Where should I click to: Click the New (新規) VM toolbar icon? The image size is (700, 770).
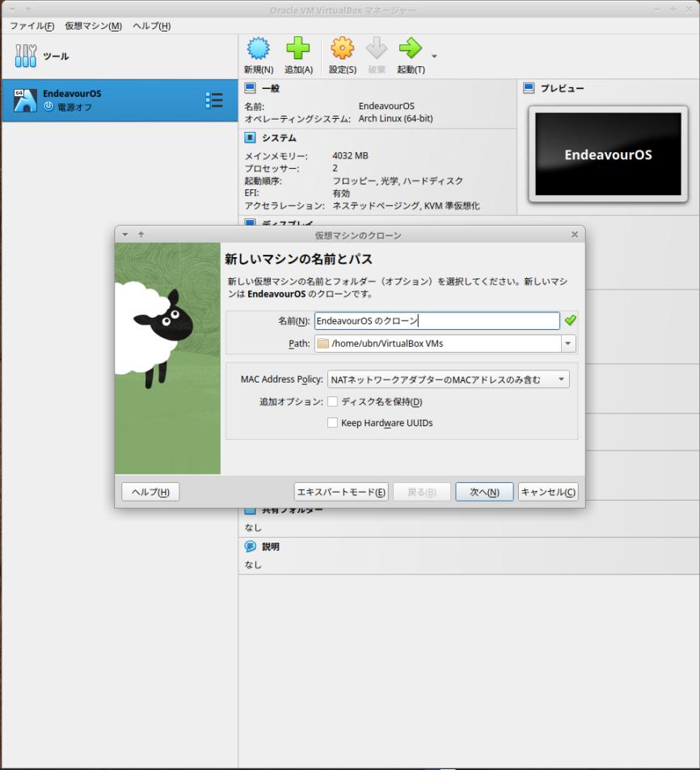coord(258,49)
